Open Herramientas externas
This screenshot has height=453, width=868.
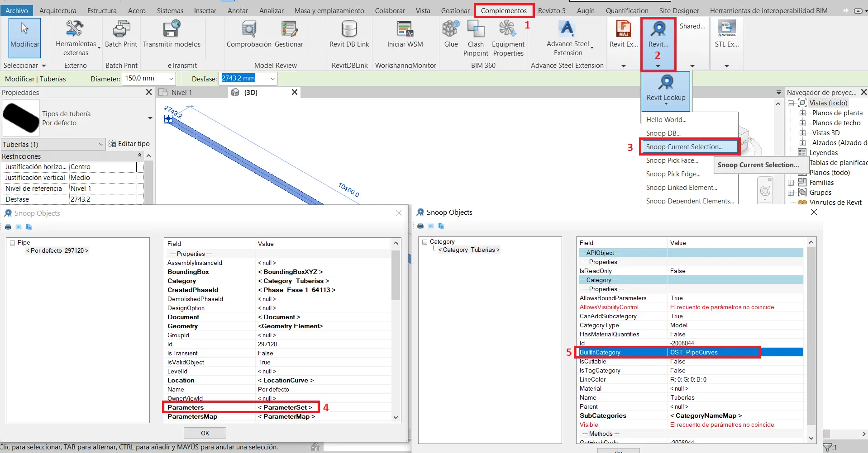[x=76, y=39]
